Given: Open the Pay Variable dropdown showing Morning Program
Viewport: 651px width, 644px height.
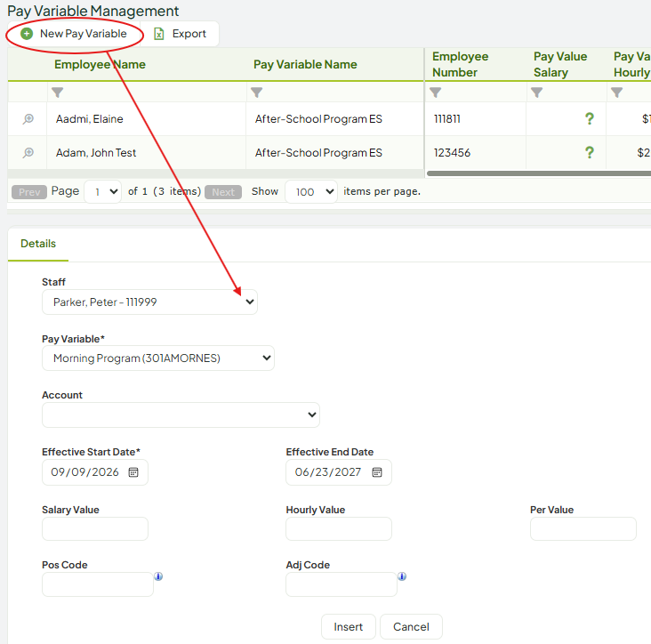Looking at the screenshot, I should [158, 358].
